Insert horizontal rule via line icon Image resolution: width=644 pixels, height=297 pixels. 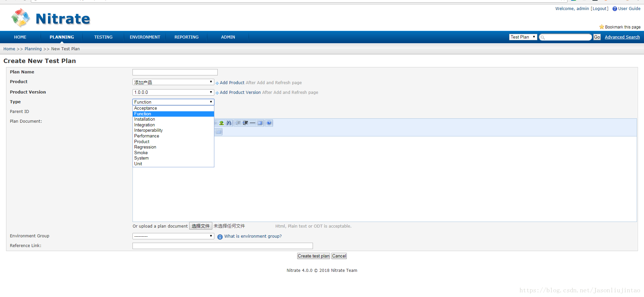pyautogui.click(x=253, y=123)
